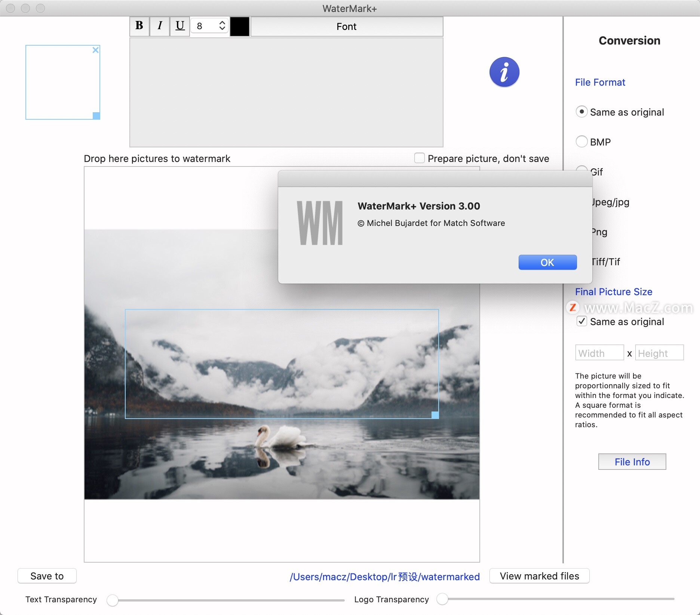Open the blue info icon
This screenshot has height=615, width=700.
click(504, 72)
